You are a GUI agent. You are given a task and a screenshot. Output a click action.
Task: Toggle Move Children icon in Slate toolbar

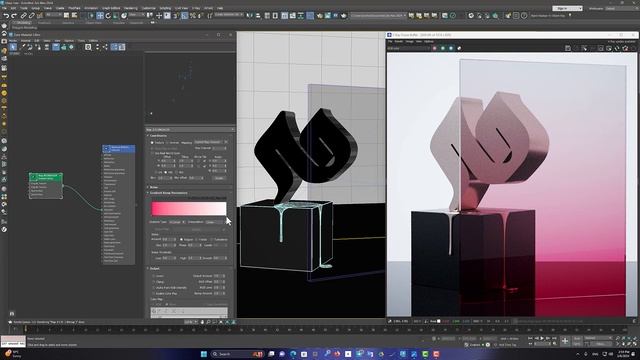pyautogui.click(x=56, y=47)
